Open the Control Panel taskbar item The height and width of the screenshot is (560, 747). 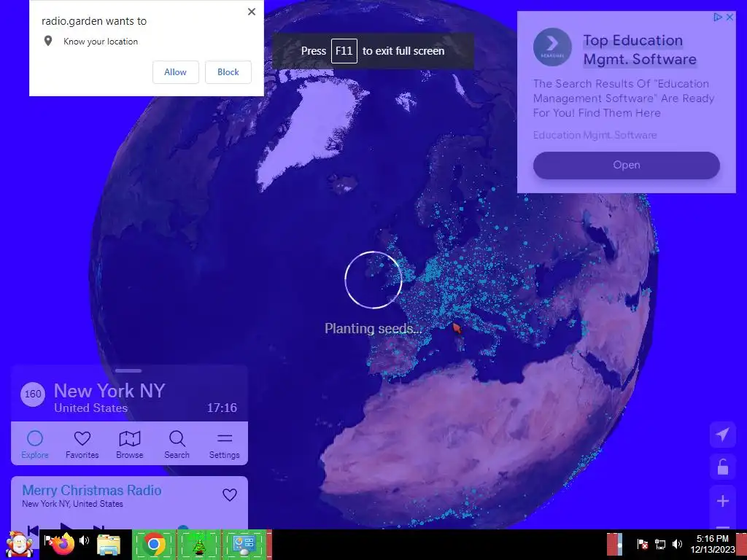tap(244, 545)
